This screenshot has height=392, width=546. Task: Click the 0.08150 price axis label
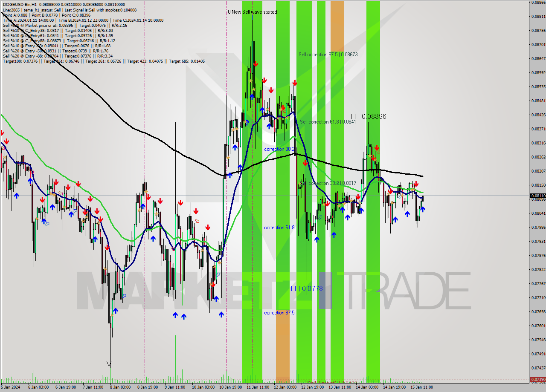point(539,185)
